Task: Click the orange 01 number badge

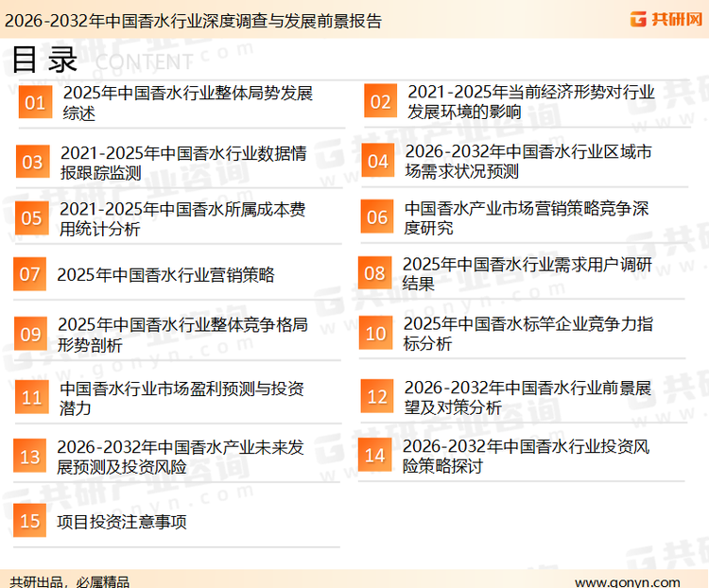Action: click(35, 102)
